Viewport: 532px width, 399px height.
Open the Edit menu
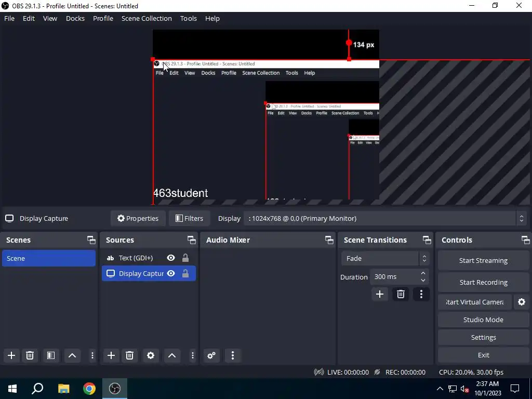[29, 18]
